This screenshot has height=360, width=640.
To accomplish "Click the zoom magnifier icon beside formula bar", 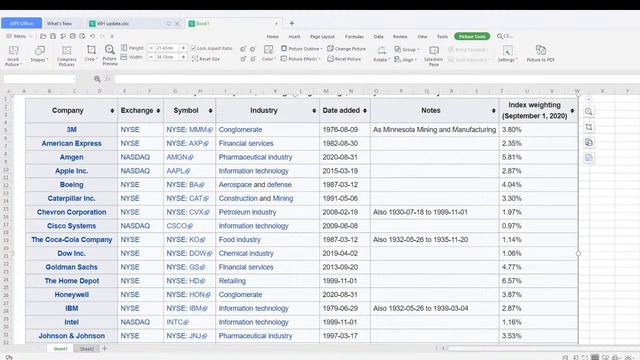I will [97, 79].
